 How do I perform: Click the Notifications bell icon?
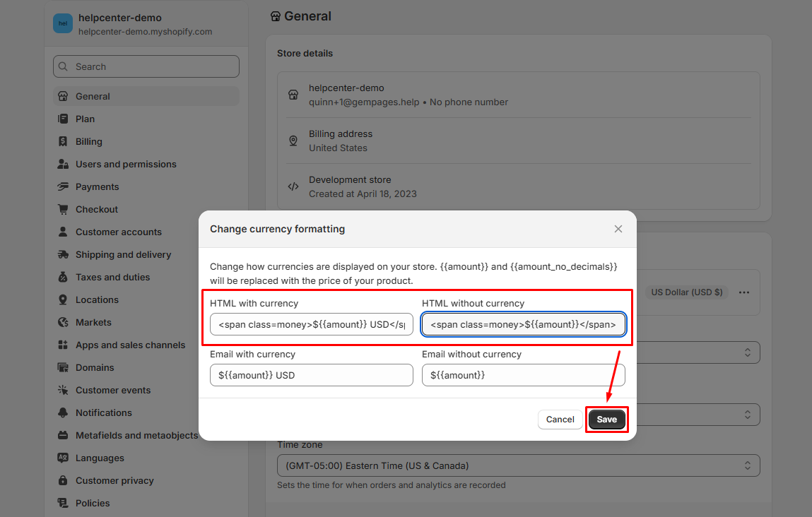click(x=62, y=412)
